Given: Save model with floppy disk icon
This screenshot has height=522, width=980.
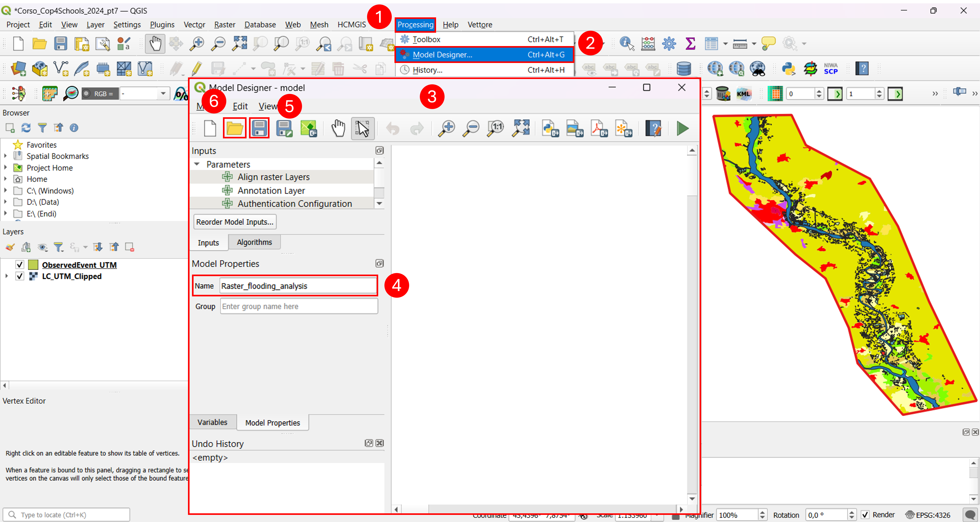Looking at the screenshot, I should point(259,128).
